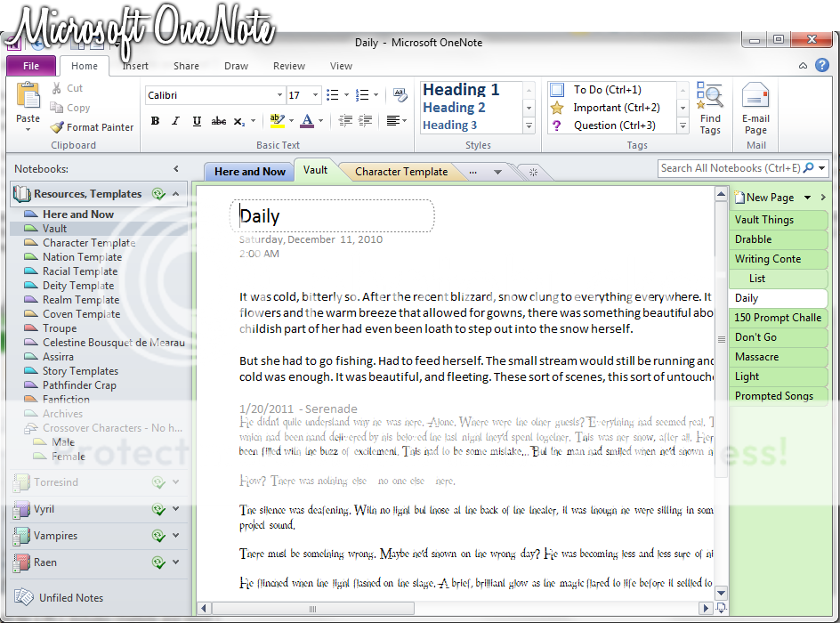Switch to the Insert ribbon tab
This screenshot has height=623, width=840.
pyautogui.click(x=135, y=65)
